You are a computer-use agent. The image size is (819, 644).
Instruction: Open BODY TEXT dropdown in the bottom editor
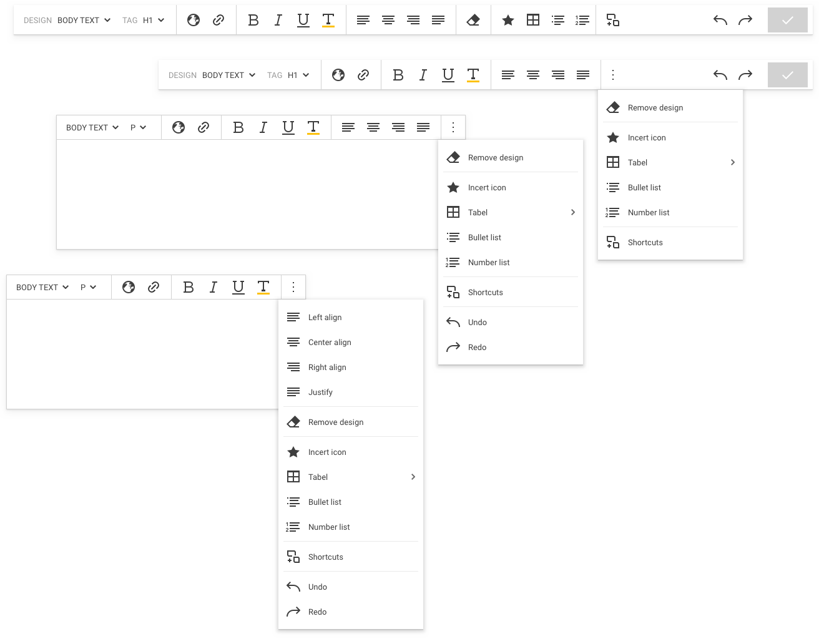(42, 287)
